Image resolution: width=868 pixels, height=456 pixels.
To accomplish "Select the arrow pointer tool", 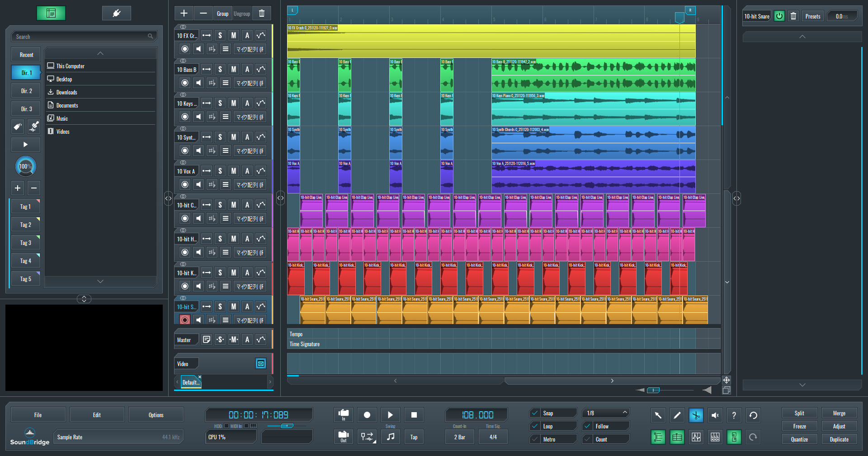I will coord(658,415).
